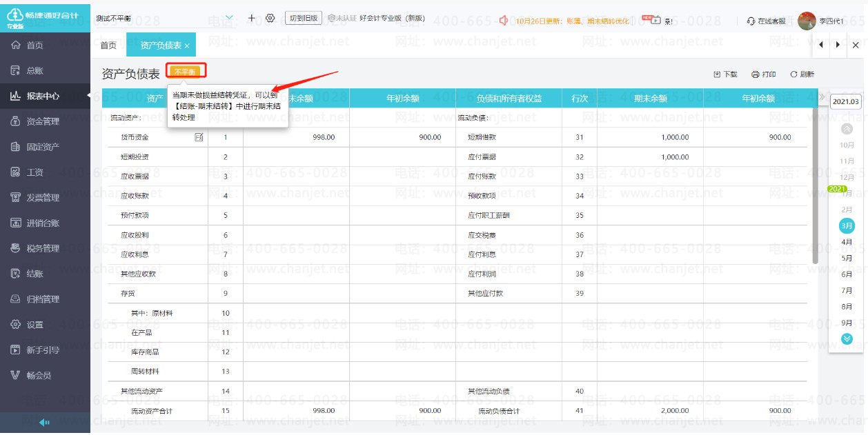
Task: Select 9月 in the period list
Action: click(x=847, y=323)
